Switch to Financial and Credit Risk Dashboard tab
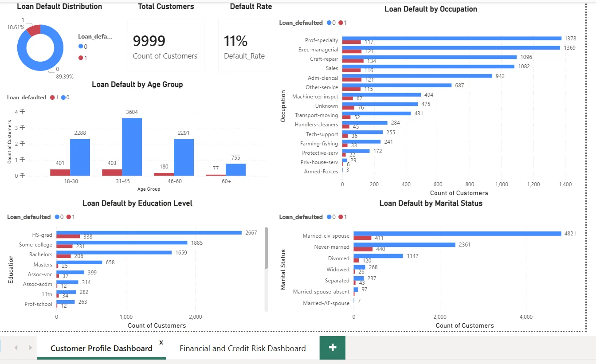 [x=243, y=348]
